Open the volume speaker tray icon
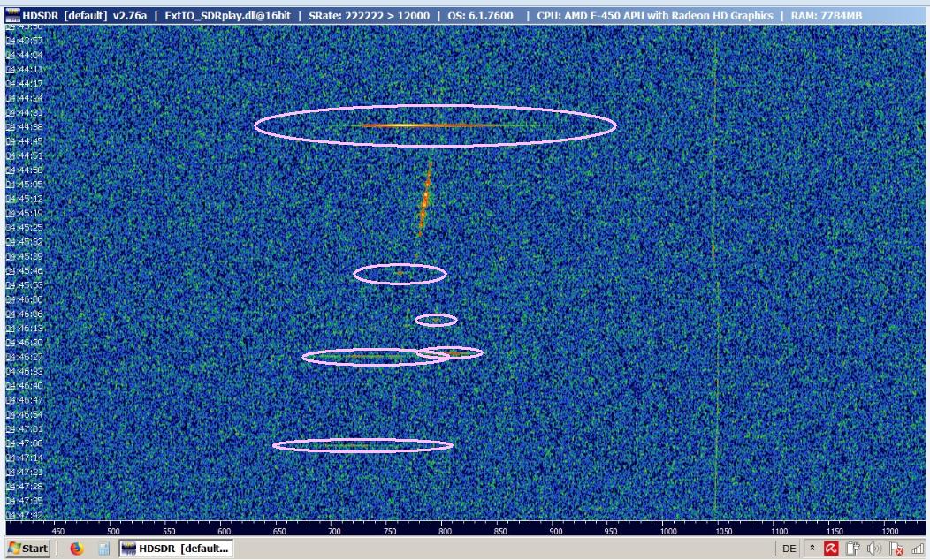The height and width of the screenshot is (560, 930). coord(875,549)
